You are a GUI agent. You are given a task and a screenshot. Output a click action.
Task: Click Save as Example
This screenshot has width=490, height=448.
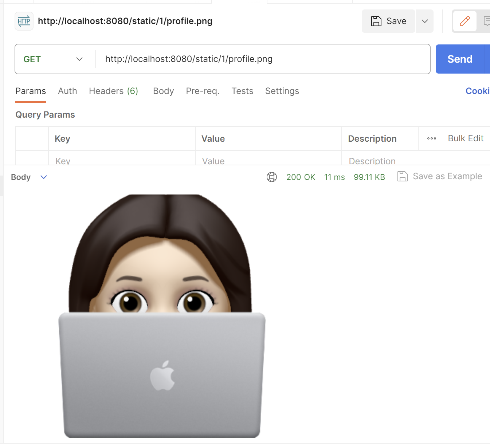440,177
